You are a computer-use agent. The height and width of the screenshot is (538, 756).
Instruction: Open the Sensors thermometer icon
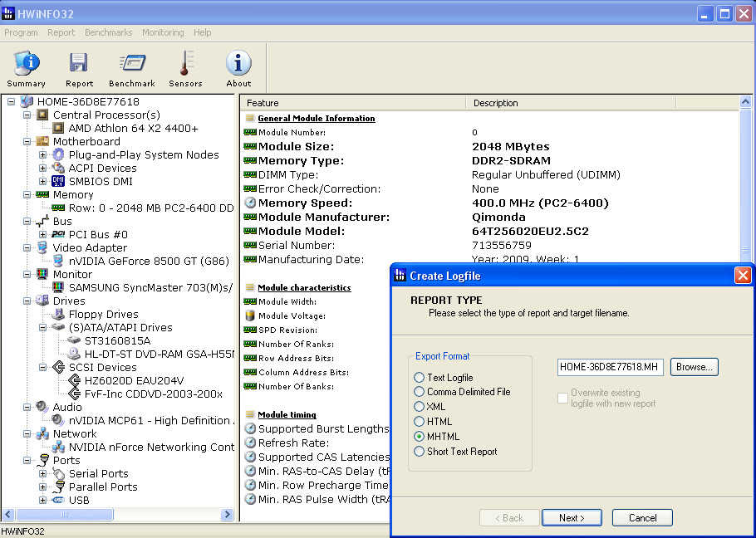185,68
